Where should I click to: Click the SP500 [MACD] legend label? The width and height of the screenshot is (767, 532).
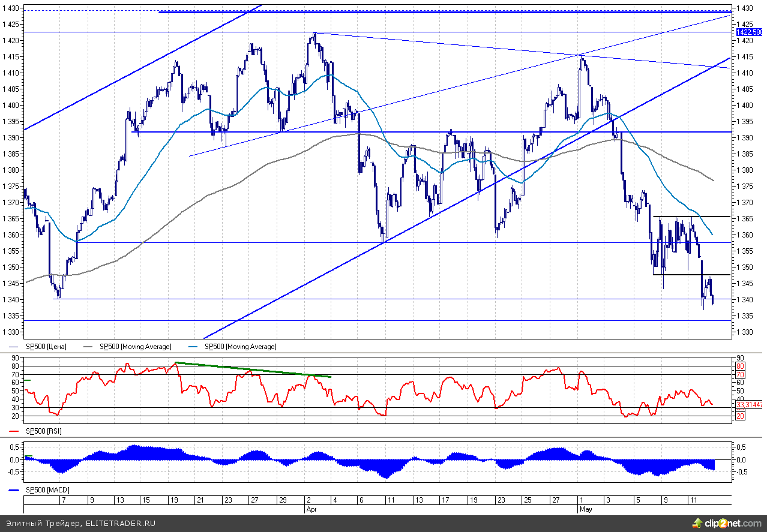click(47, 491)
